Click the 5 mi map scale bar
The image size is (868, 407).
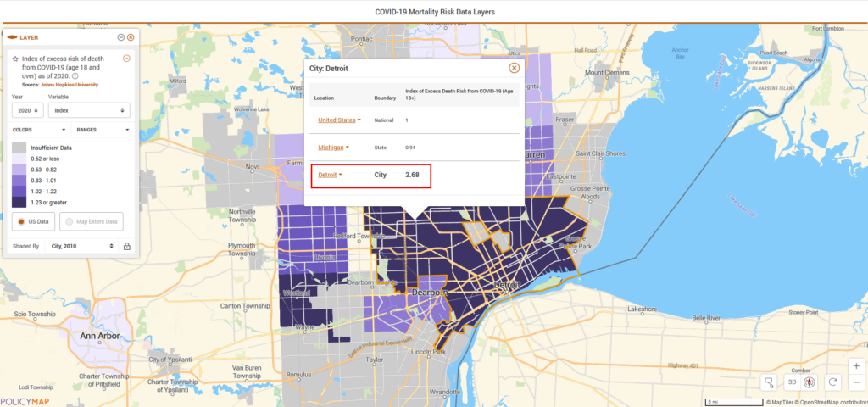click(x=733, y=401)
